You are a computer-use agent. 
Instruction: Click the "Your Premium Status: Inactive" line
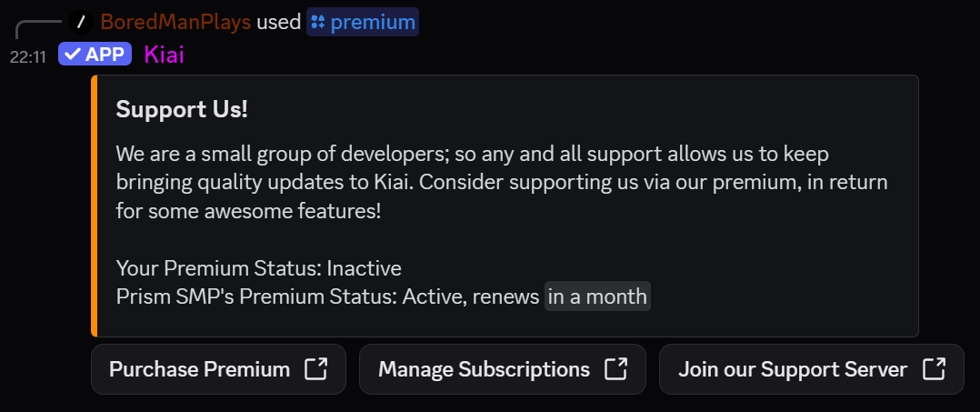pyautogui.click(x=259, y=269)
